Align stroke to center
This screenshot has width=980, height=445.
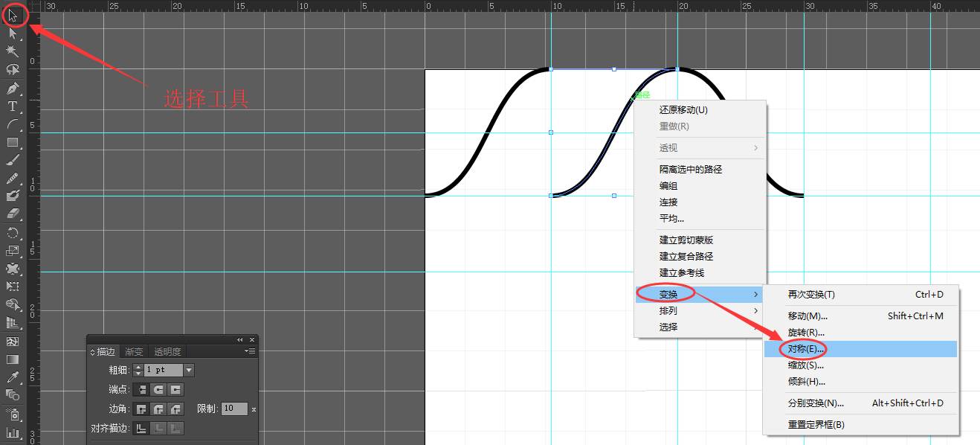[x=140, y=428]
